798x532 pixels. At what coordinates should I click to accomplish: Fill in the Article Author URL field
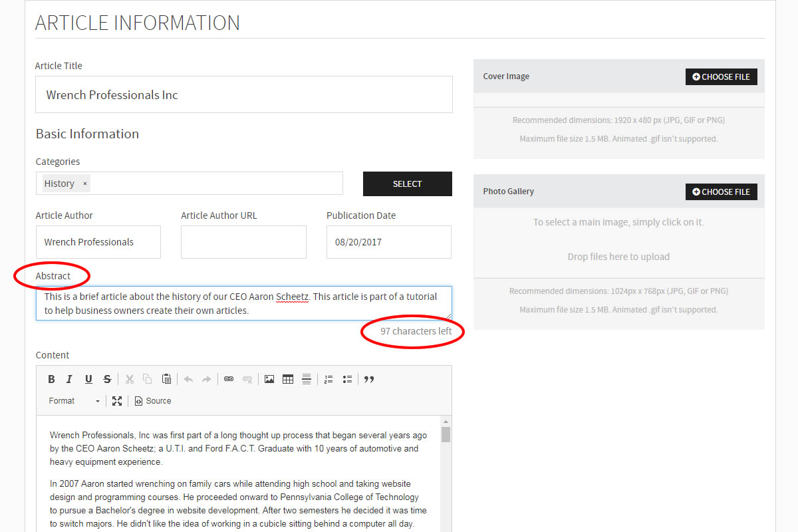point(243,242)
